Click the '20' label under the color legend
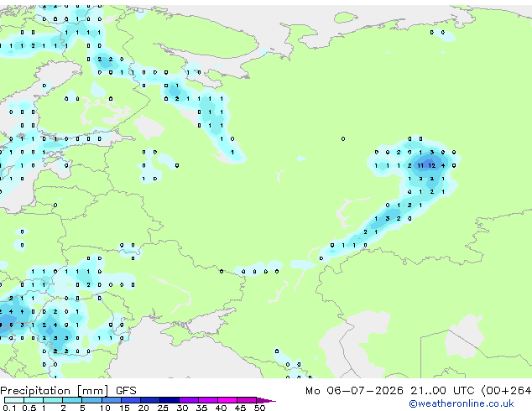The width and height of the screenshot is (532, 411). coord(143,408)
